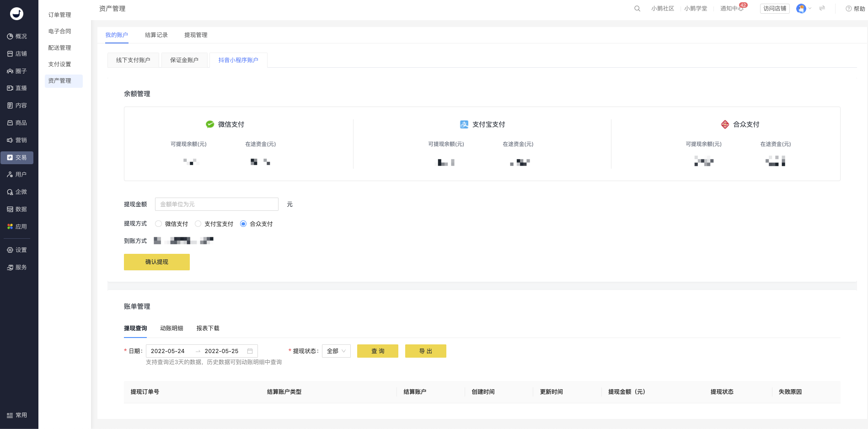This screenshot has width=868, height=429.
Task: Open 店铺 shop icon in sidebar
Action: [x=10, y=54]
